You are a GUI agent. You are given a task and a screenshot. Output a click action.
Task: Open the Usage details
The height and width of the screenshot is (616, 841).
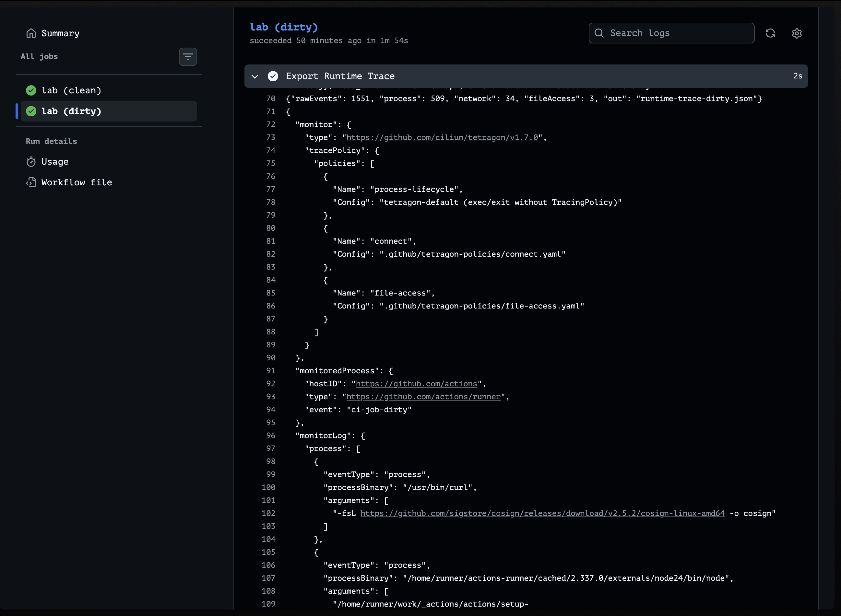[55, 162]
